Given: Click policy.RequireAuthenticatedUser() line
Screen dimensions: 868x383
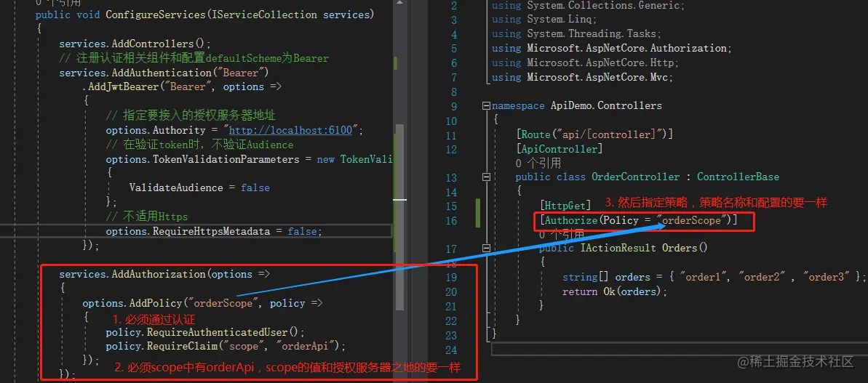Looking at the screenshot, I should 205,332.
